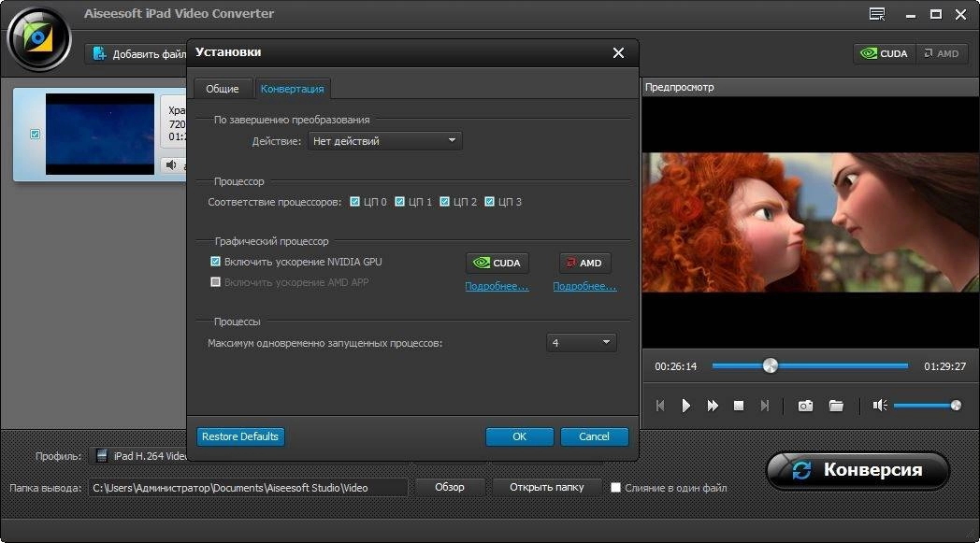Click the Add file button
This screenshot has width=980, height=543.
point(137,53)
